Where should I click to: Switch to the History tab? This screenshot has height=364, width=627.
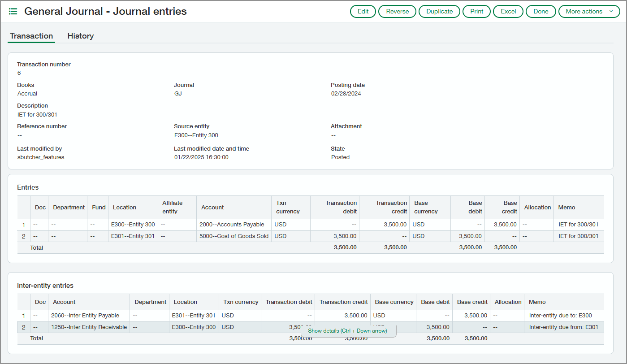click(x=80, y=35)
